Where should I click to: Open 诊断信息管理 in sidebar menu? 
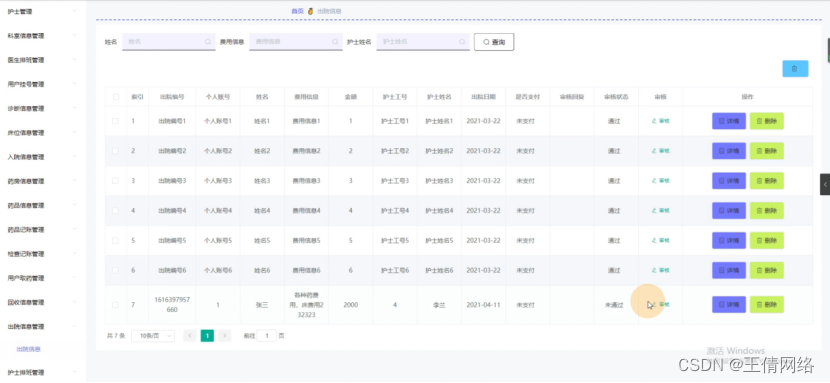tap(42, 108)
